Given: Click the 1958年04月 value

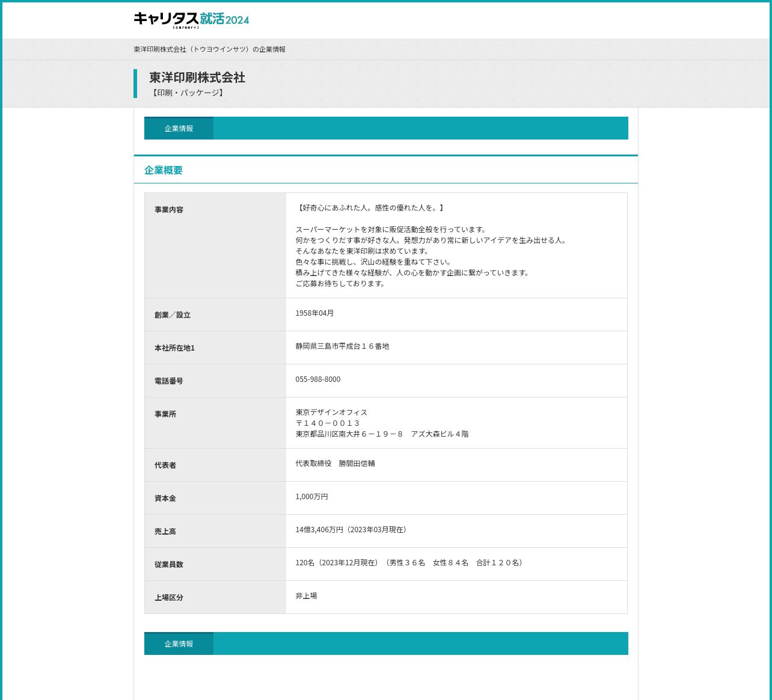Looking at the screenshot, I should (314, 313).
